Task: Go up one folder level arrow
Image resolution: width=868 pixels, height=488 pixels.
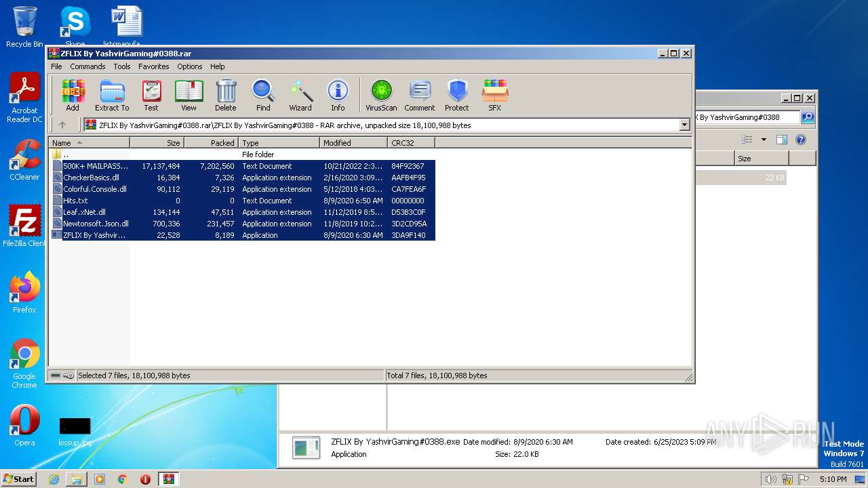Action: (62, 125)
